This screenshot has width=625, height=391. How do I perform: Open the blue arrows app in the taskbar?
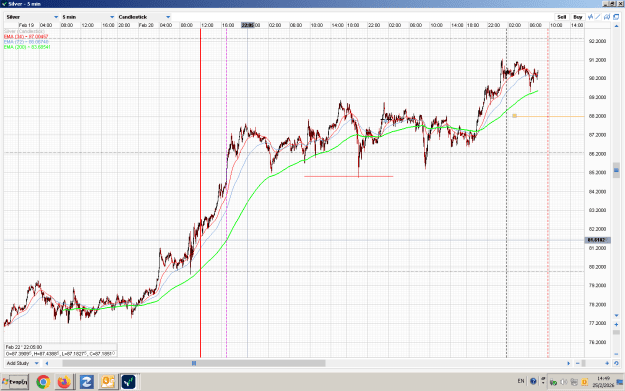tap(86, 382)
